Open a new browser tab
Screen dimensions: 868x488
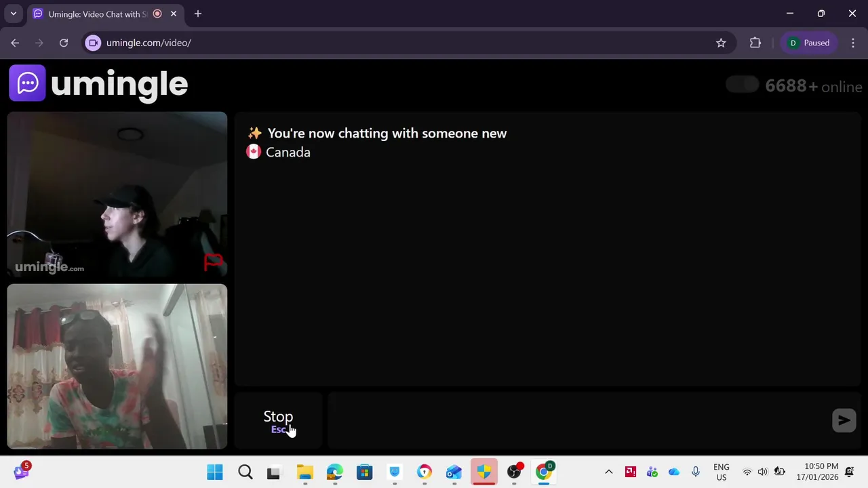pyautogui.click(x=198, y=14)
